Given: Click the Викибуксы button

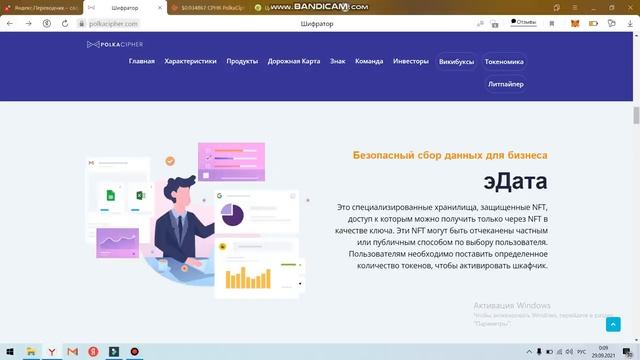Looking at the screenshot, I should point(456,62).
